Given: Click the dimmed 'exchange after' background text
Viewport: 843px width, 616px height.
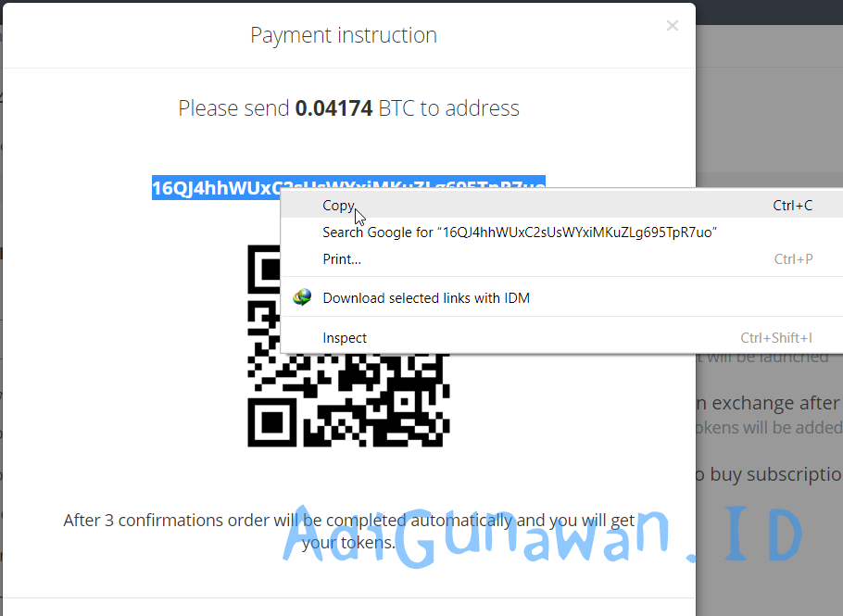Looking at the screenshot, I should 769,403.
